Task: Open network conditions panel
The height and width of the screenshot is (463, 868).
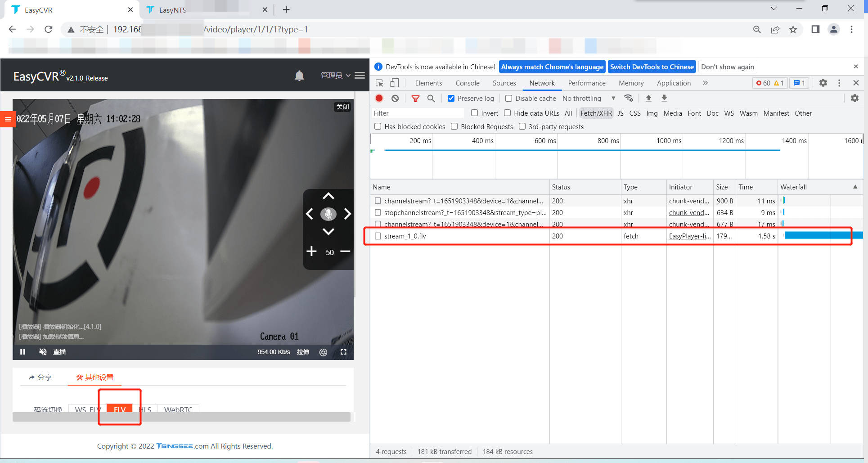Action: (x=629, y=98)
